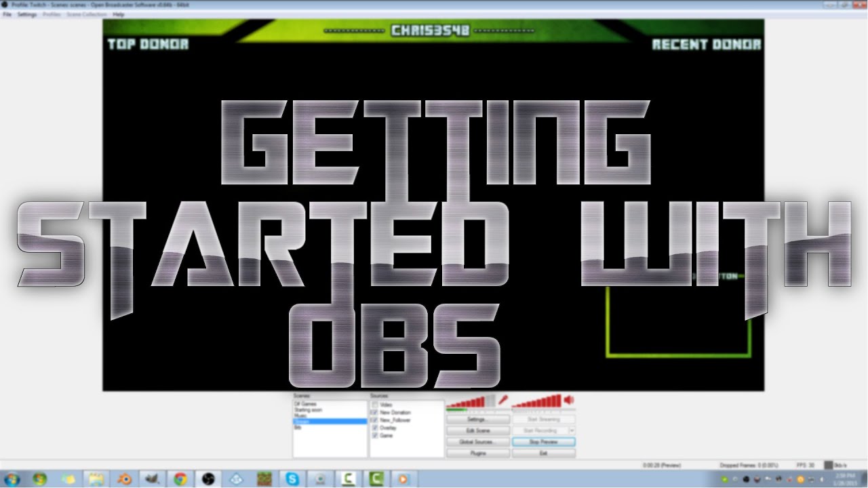Open the Settings menu in menu bar

point(27,14)
